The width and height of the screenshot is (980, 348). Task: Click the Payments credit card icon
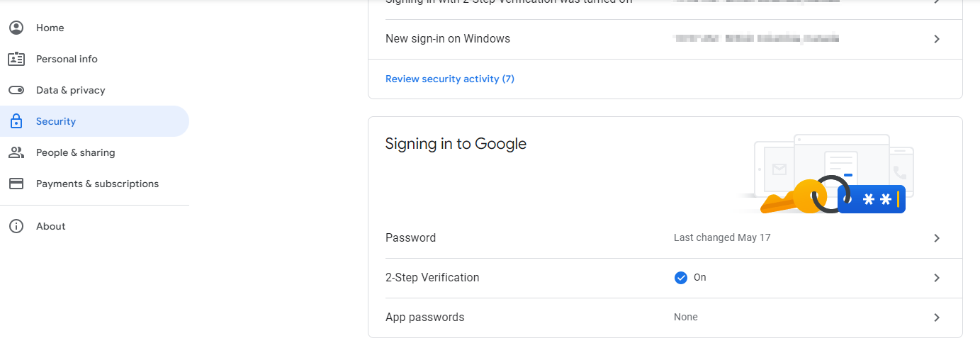[x=16, y=184]
